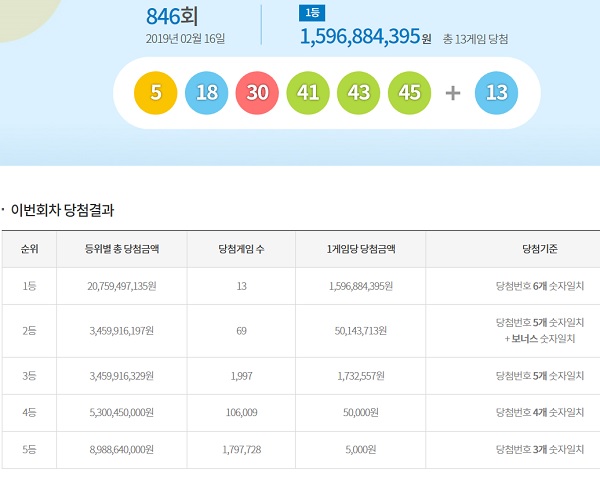Screen dimensions: 600x477
Task: Click the 4등 rank cell
Action: tap(29, 412)
